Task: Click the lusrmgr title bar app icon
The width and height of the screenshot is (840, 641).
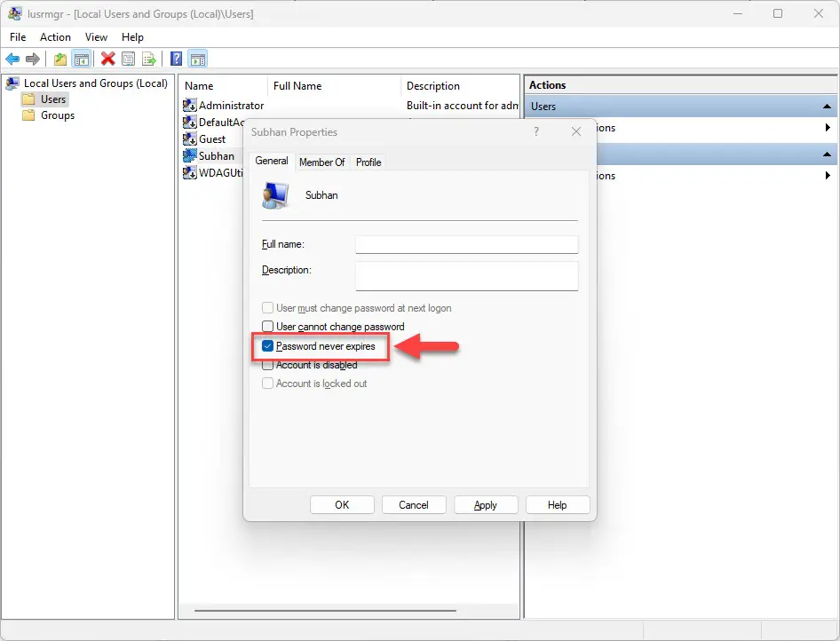Action: [14, 14]
